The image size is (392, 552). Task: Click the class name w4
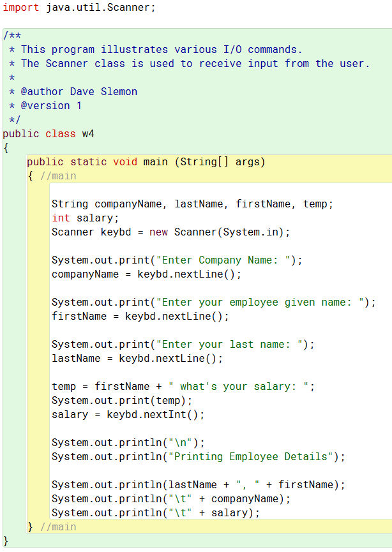[x=88, y=134]
